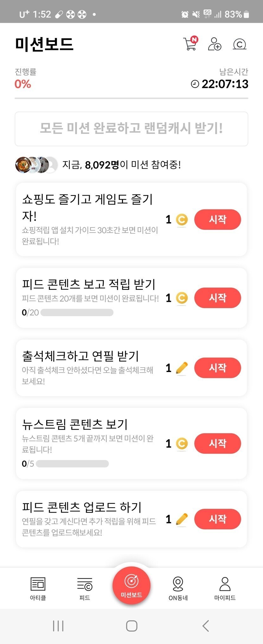Tap the Android back navigation button
Viewport: 263px width, 644px height.
pos(206,626)
